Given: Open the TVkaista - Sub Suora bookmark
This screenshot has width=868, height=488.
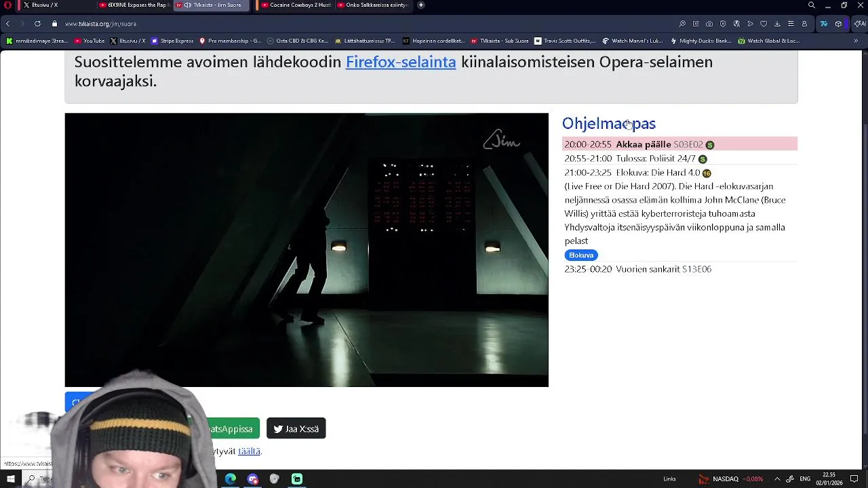Looking at the screenshot, I should [500, 41].
